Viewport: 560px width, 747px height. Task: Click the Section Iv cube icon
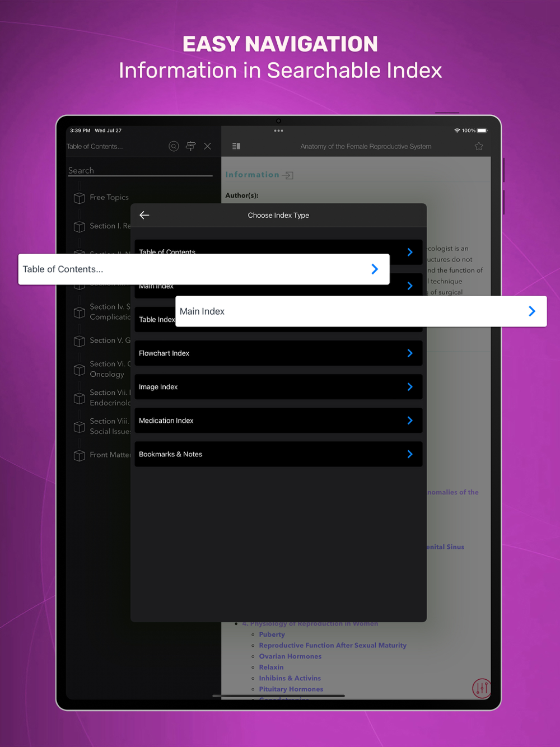click(80, 312)
